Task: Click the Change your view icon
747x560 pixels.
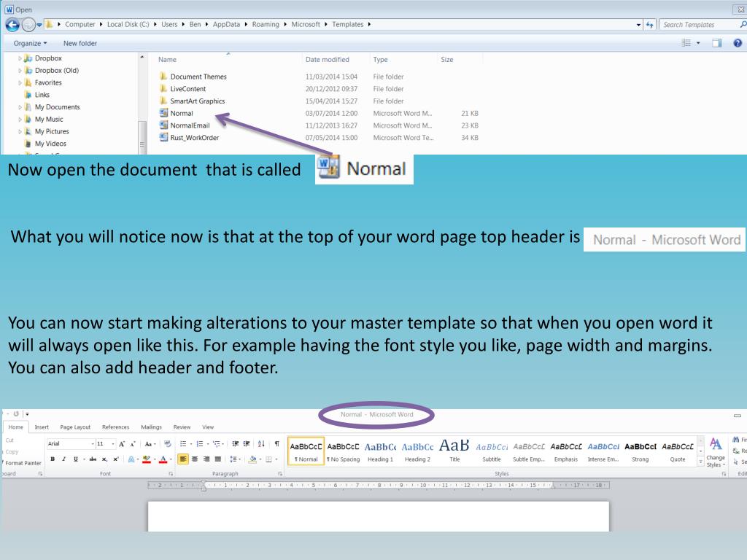Action: click(686, 43)
